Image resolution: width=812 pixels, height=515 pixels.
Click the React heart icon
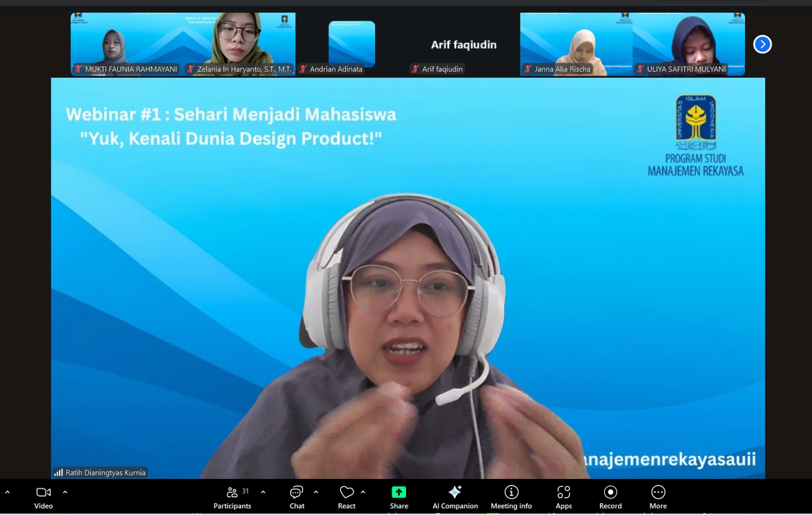pyautogui.click(x=347, y=492)
